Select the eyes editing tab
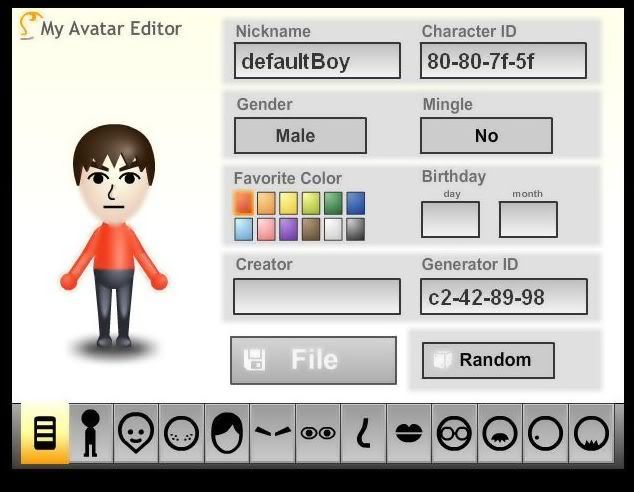This screenshot has height=492, width=634. 318,433
